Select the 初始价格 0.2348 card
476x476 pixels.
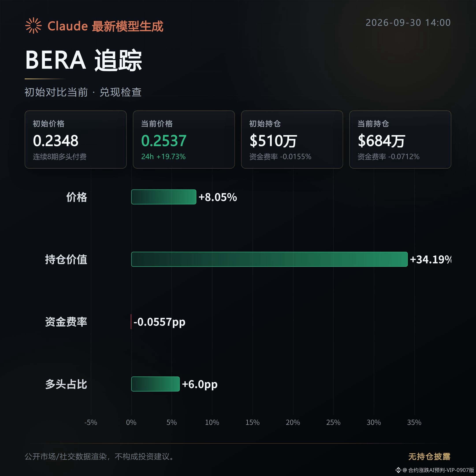[76, 139]
